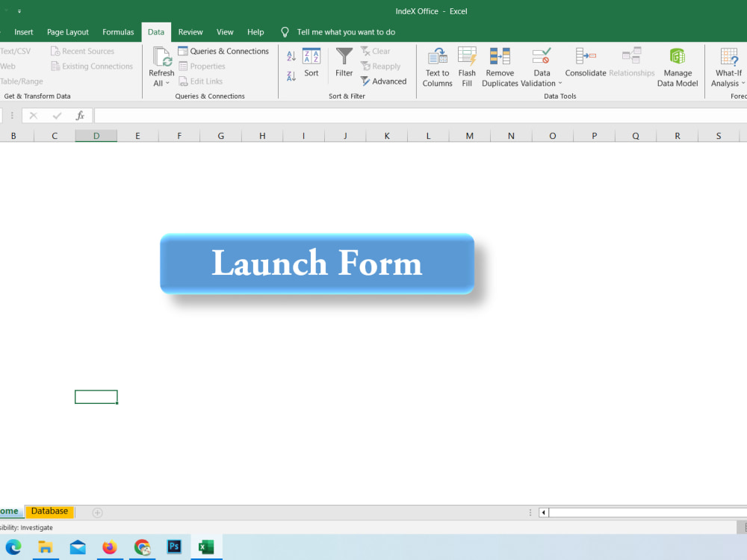Click the Relationships command
This screenshot has height=560, width=747.
[632, 63]
